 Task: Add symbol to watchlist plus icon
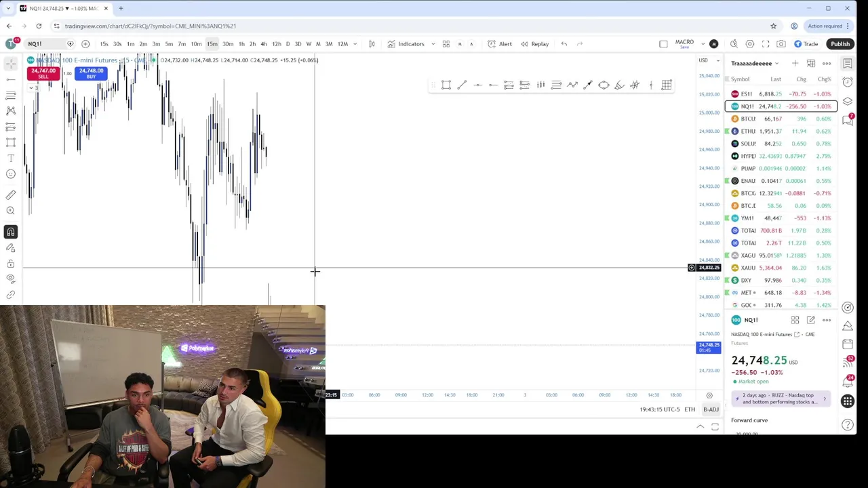tap(795, 64)
